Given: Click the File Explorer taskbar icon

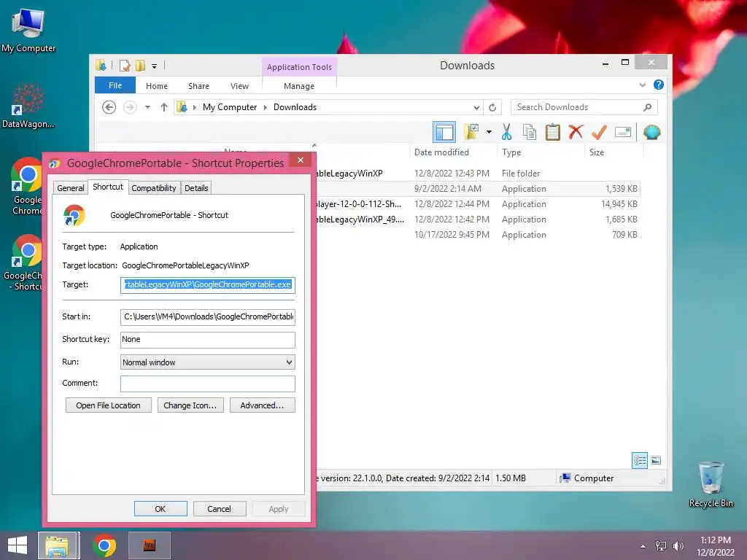Looking at the screenshot, I should tap(57, 545).
